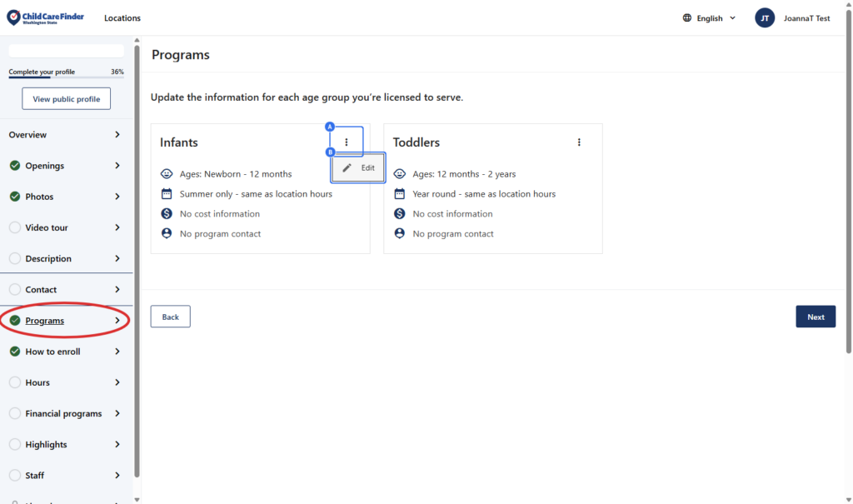Select Edit from the Infants menu
The width and height of the screenshot is (853, 504).
coord(359,167)
